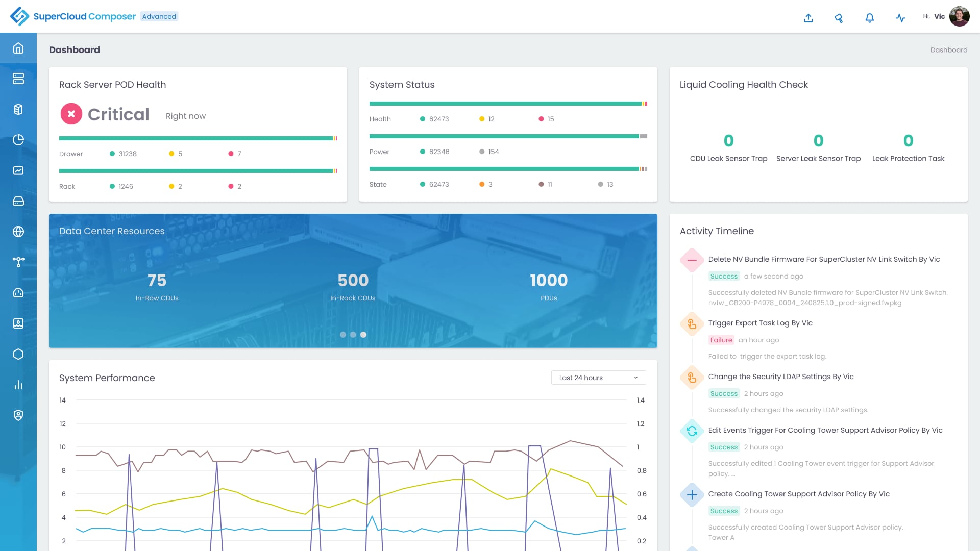Open the Home dashboard sidebar icon
Screen dimensions: 980x551
coord(18,48)
